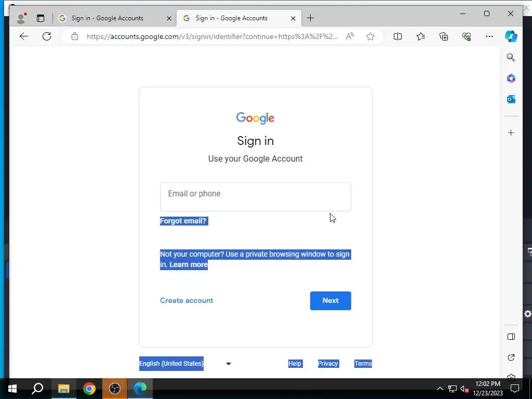Select Edge taskbar icon
This screenshot has height=399, width=532.
pyautogui.click(x=140, y=389)
